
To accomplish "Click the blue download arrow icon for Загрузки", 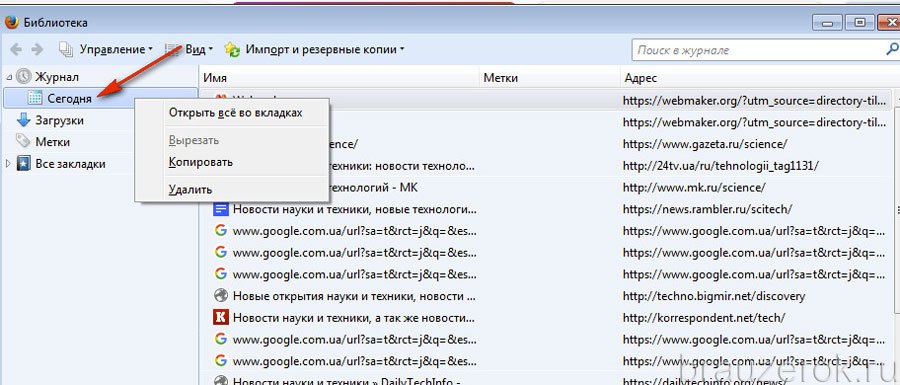I will 24,120.
